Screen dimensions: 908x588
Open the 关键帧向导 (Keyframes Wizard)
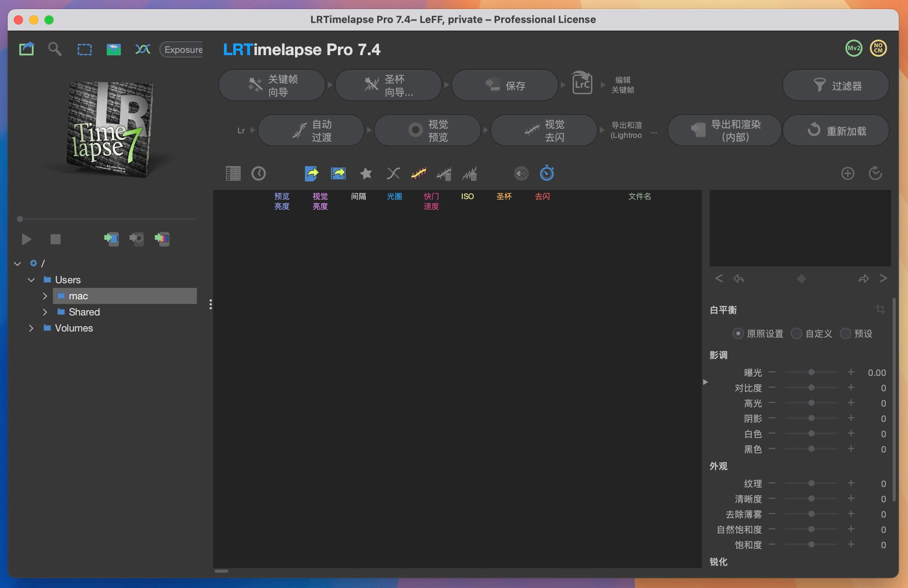coord(272,85)
